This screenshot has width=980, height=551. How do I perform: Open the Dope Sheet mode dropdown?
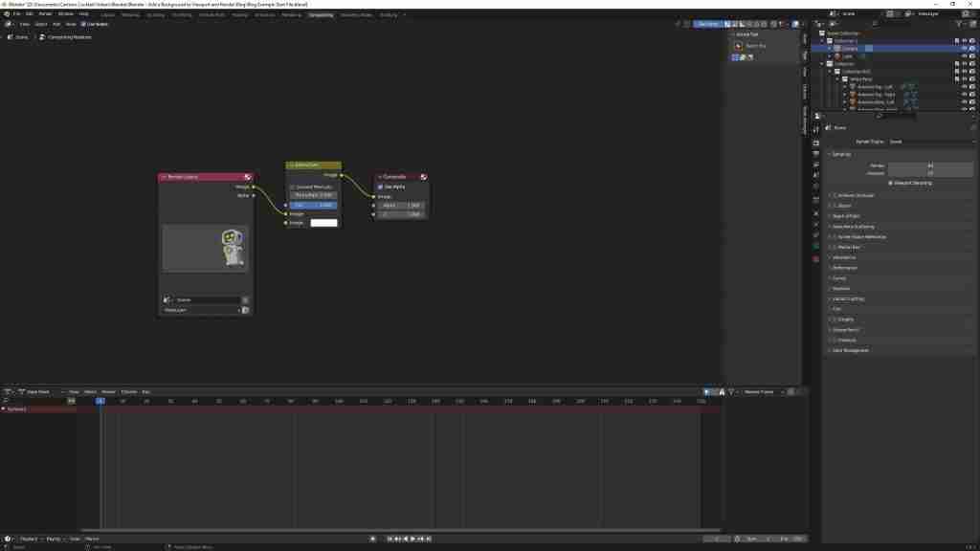[38, 392]
